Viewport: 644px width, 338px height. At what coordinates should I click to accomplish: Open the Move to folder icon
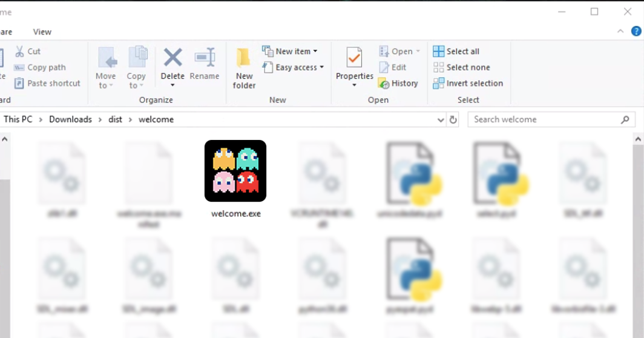pos(107,57)
